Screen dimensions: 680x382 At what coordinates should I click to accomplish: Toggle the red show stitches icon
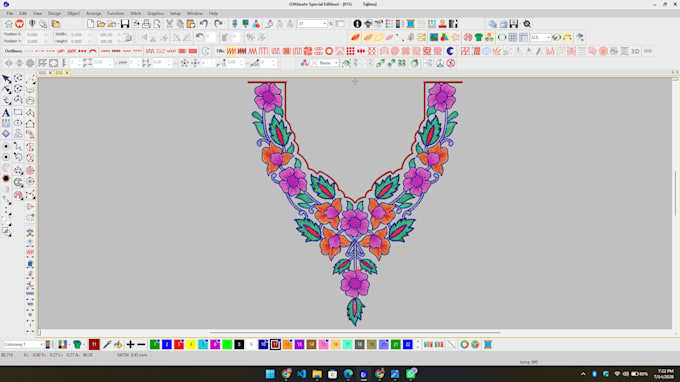355,37
